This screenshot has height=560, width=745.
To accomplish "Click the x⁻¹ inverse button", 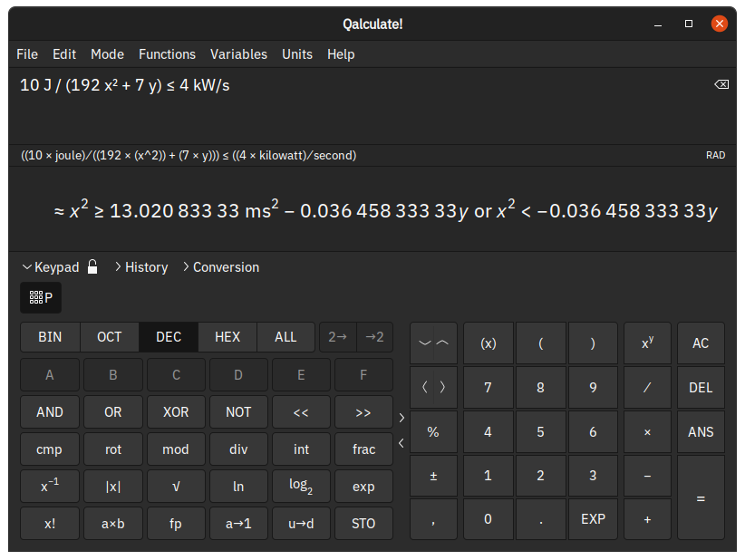I will click(50, 486).
